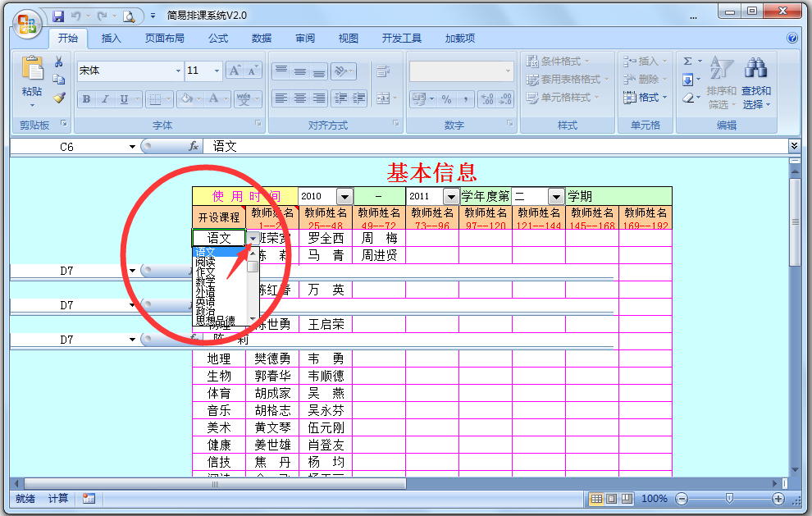
Task: Click the Save icon in quick access toolbar
Action: tap(58, 16)
